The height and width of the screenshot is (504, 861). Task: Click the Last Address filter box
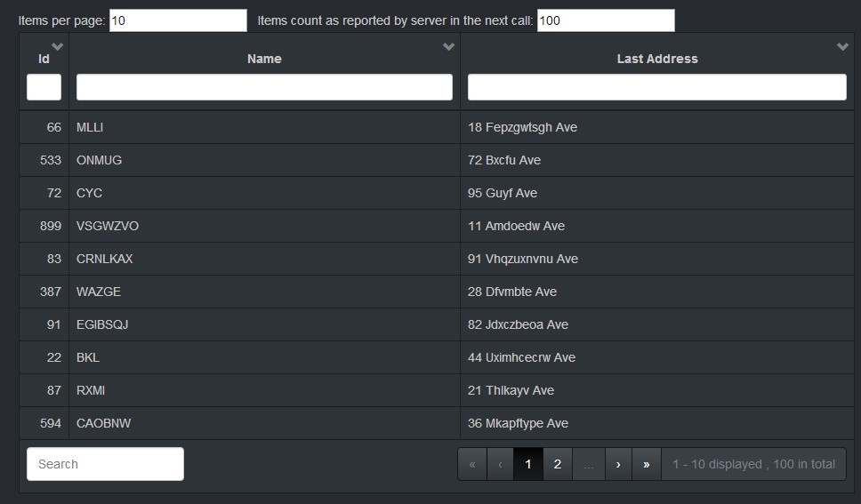[x=656, y=87]
